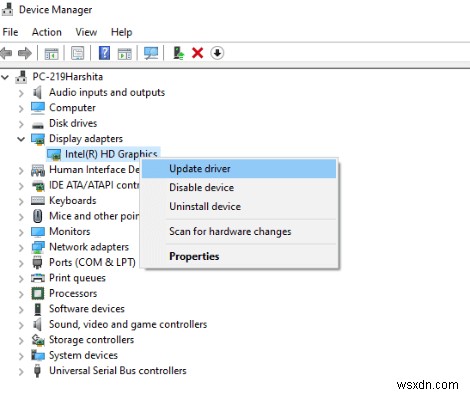Select the Processors label
Screen dimensions: 470x395
pyautogui.click(x=73, y=293)
